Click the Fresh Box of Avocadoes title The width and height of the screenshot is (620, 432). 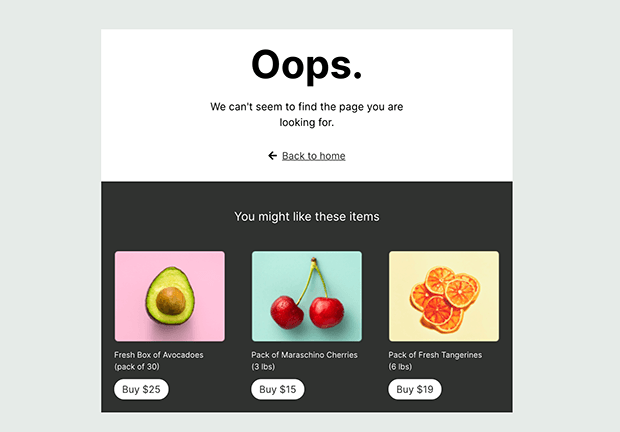159,355
